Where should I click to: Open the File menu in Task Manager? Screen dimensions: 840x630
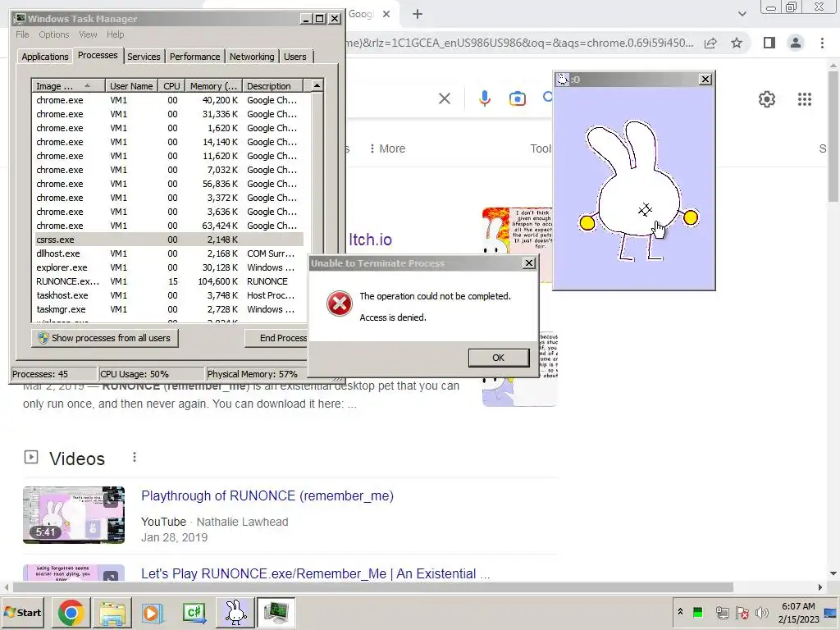tap(22, 34)
